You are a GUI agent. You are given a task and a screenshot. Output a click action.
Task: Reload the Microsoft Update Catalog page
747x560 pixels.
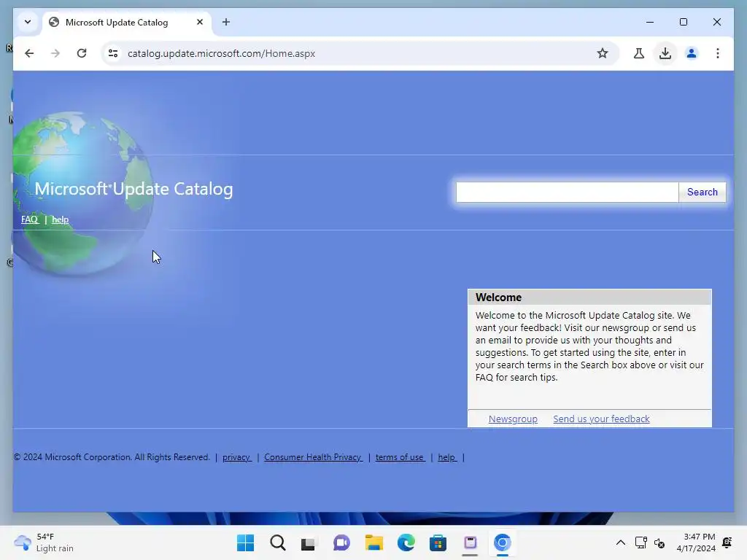point(82,53)
